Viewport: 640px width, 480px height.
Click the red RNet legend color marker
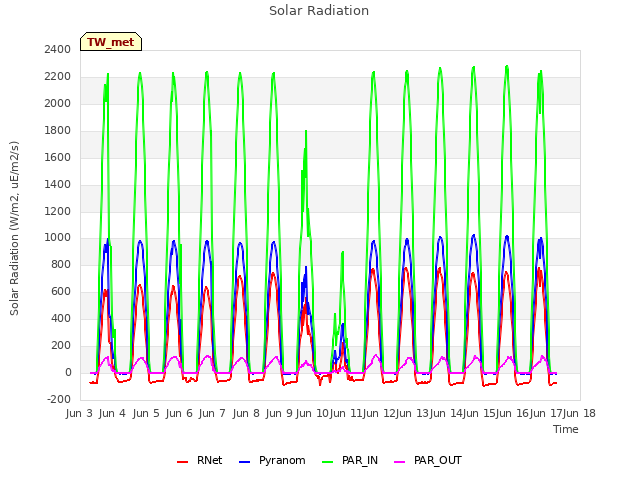coord(182,462)
